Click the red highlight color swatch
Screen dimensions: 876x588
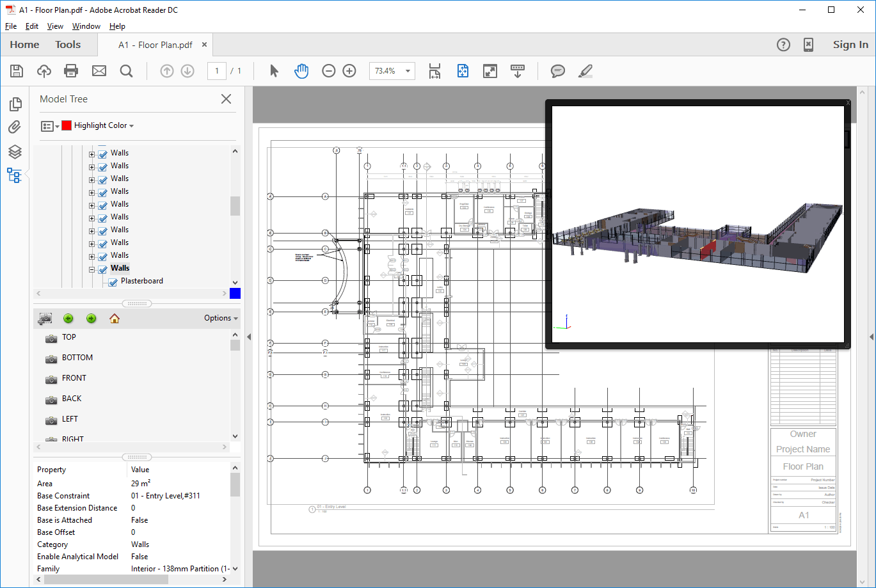coord(67,125)
